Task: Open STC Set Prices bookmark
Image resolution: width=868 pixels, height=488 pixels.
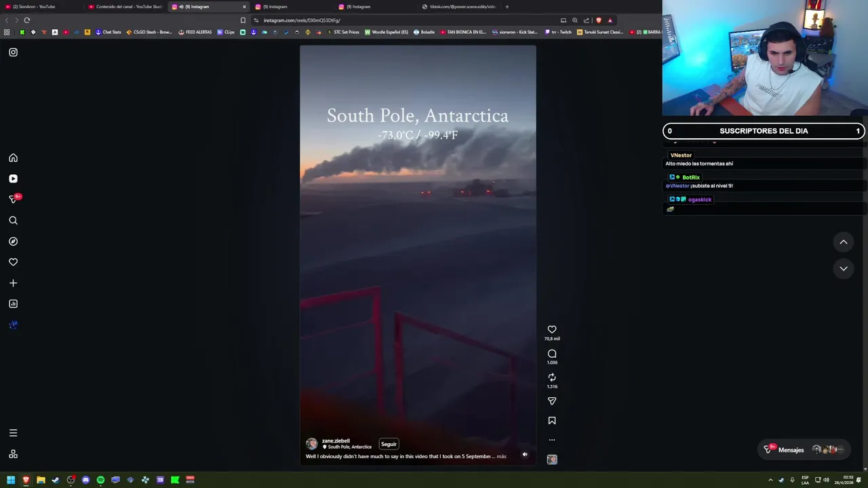Action: pyautogui.click(x=343, y=32)
